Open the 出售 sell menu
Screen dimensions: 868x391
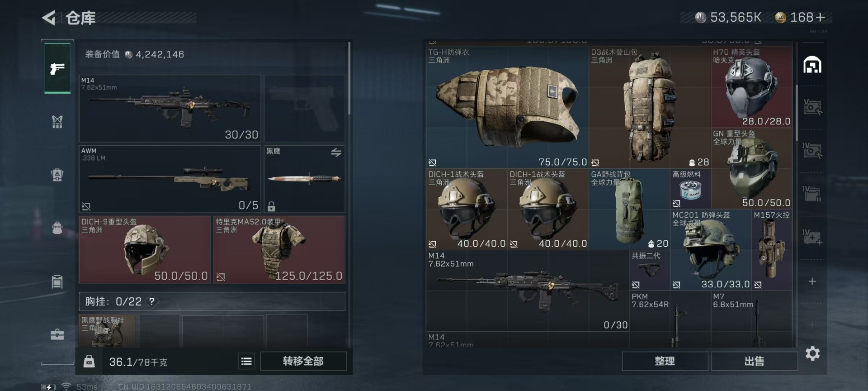tap(754, 361)
